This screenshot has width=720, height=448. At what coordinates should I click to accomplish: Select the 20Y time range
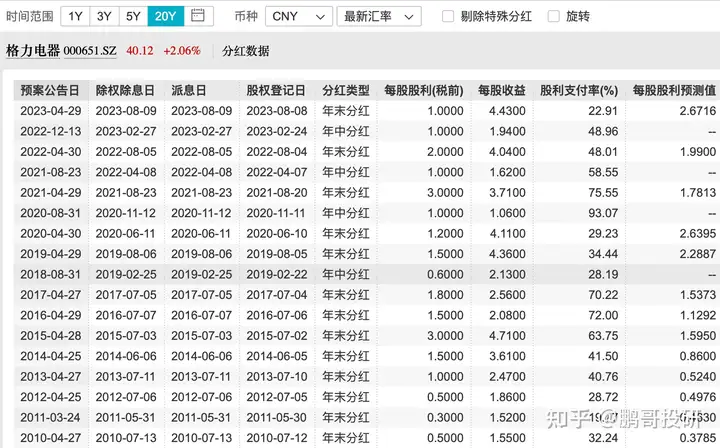tap(166, 16)
